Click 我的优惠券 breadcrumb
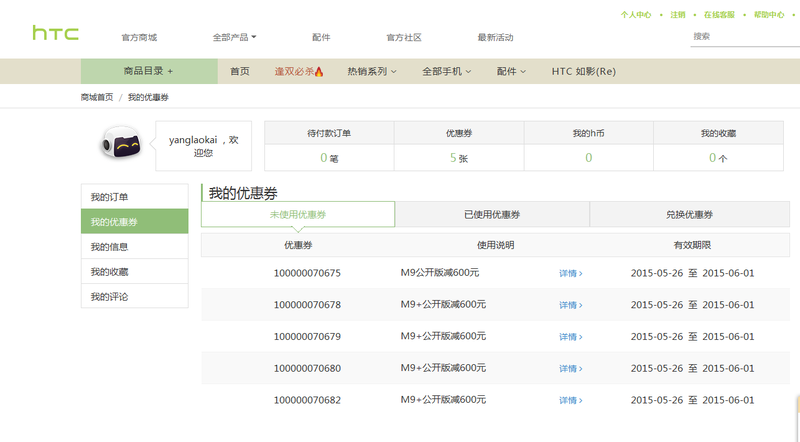Viewport: 800px width, 442px height. pyautogui.click(x=148, y=97)
